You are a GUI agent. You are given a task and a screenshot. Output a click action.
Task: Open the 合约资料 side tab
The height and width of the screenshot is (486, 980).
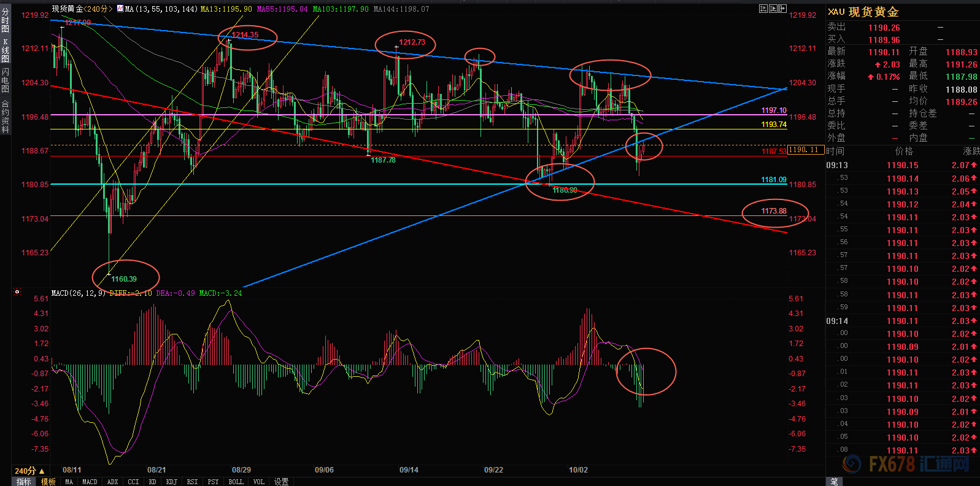6,117
